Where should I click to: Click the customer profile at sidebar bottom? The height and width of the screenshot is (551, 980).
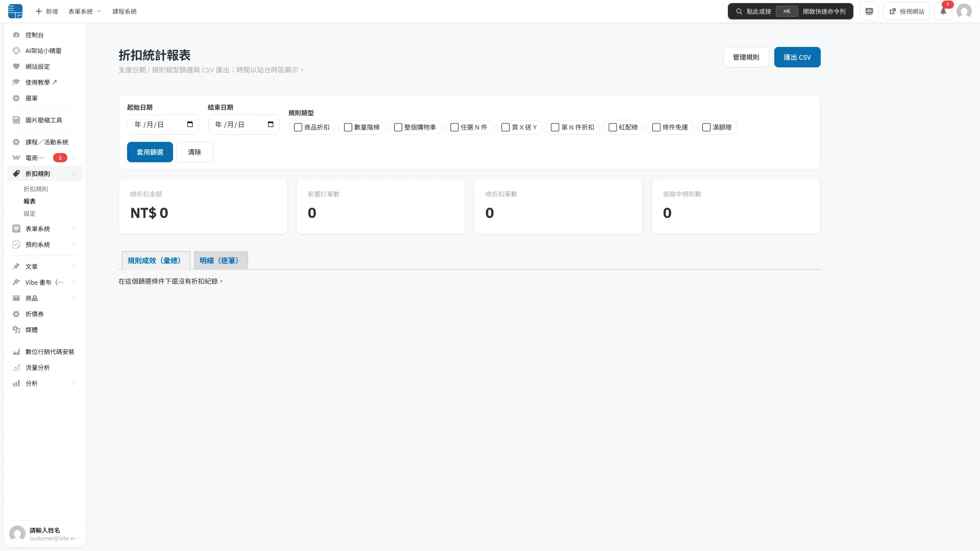point(45,534)
